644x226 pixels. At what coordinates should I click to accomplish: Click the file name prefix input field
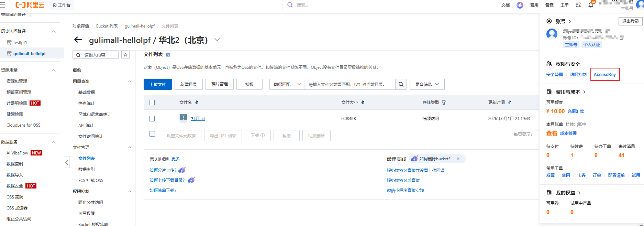coord(349,84)
